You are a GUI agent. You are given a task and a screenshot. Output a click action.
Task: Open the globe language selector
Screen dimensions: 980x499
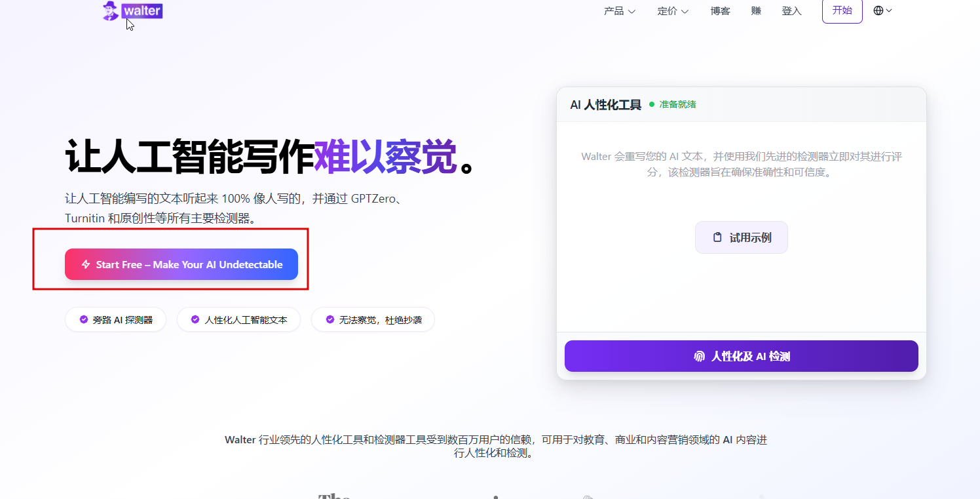coord(883,10)
